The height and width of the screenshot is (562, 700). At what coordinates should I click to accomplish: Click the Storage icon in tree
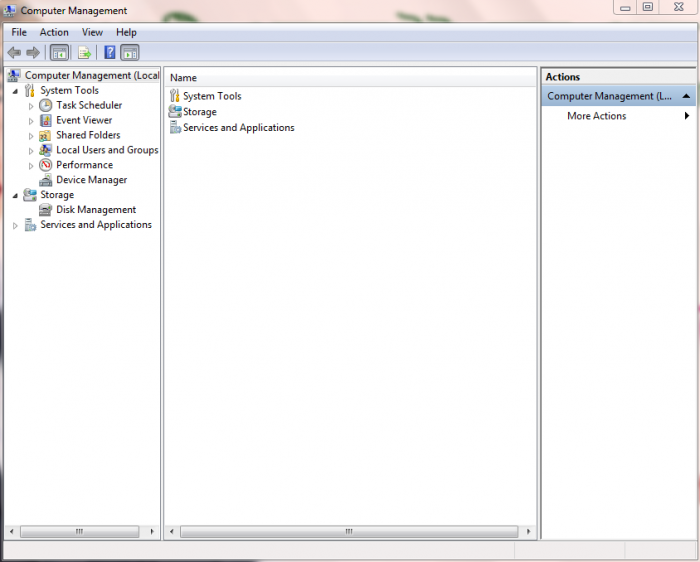tap(30, 195)
